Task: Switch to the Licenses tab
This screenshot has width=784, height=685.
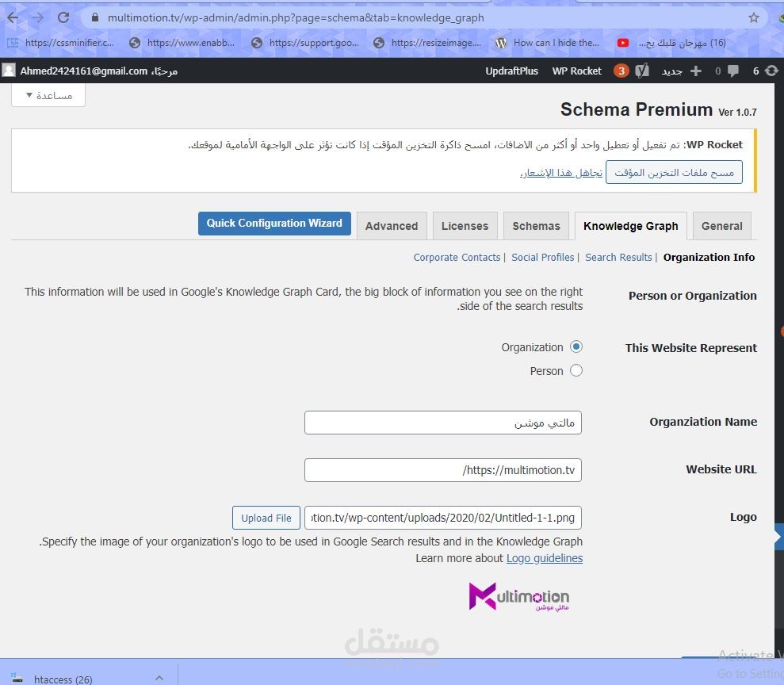Action: pos(465,226)
